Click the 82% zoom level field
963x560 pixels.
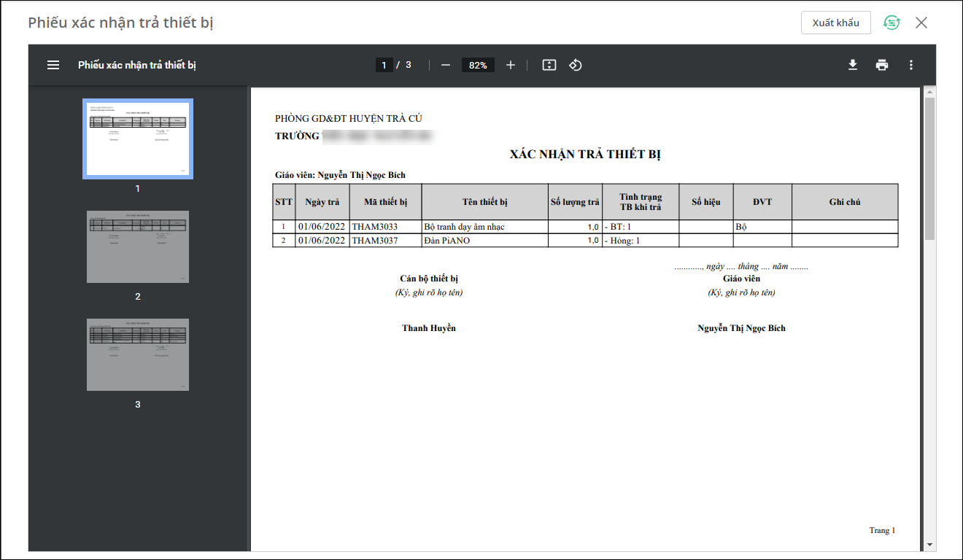point(478,65)
